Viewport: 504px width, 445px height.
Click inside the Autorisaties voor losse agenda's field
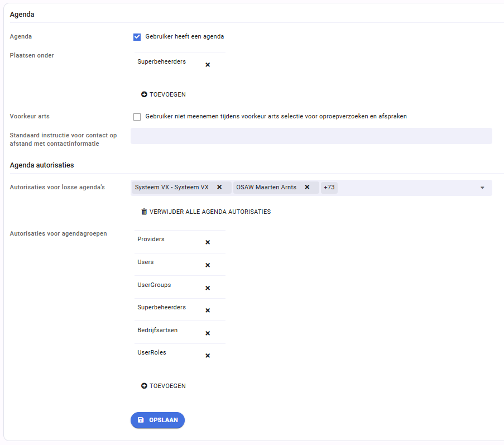pyautogui.click(x=407, y=188)
